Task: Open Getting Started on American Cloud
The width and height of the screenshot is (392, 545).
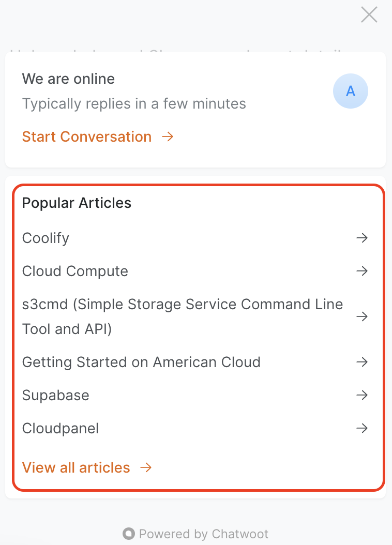Action: click(x=141, y=362)
